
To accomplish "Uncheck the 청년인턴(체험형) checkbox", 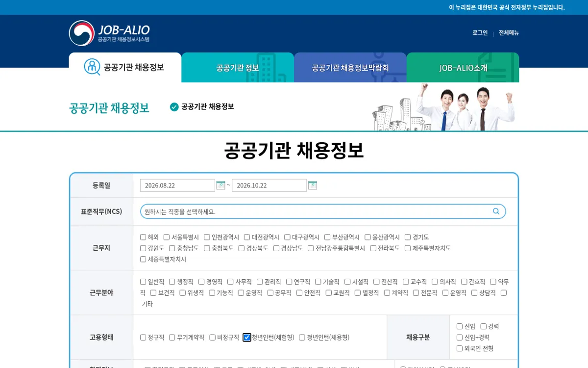I will click(x=247, y=338).
